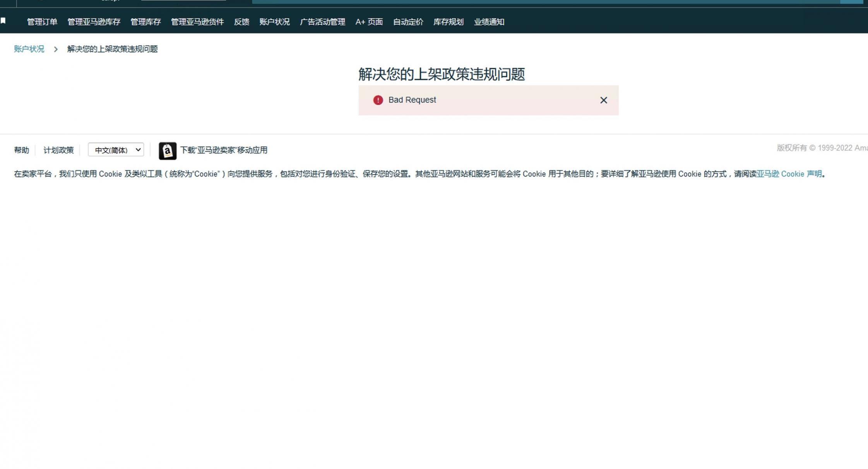Click the Amazon Seller app icon
The image size is (868, 469).
[168, 151]
